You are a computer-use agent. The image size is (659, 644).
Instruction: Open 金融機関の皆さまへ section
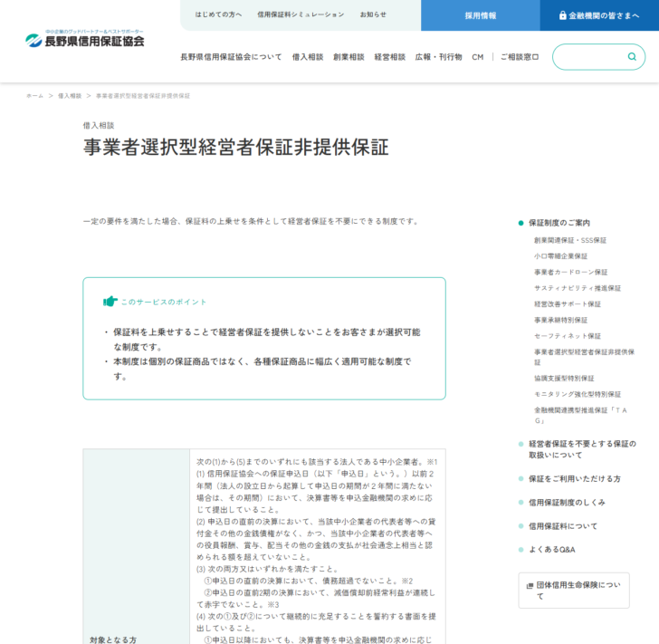(x=599, y=15)
